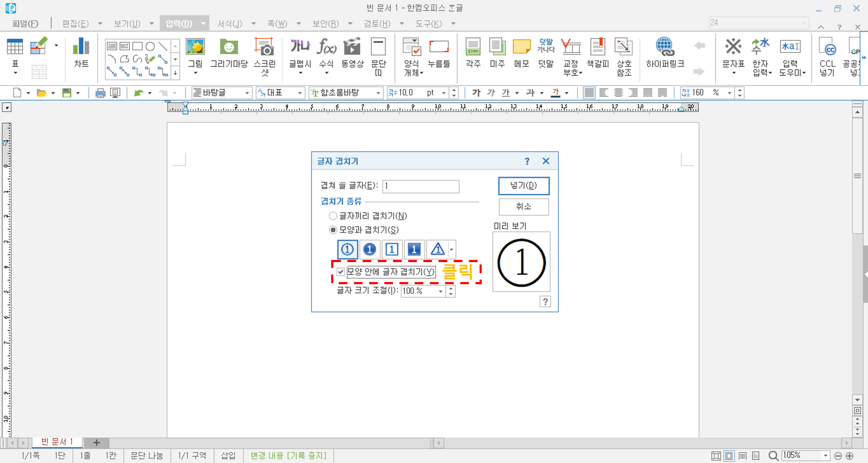Image resolution: width=868 pixels, height=463 pixels.
Task: Select the 빈 문서 1 document tab
Action: point(57,442)
